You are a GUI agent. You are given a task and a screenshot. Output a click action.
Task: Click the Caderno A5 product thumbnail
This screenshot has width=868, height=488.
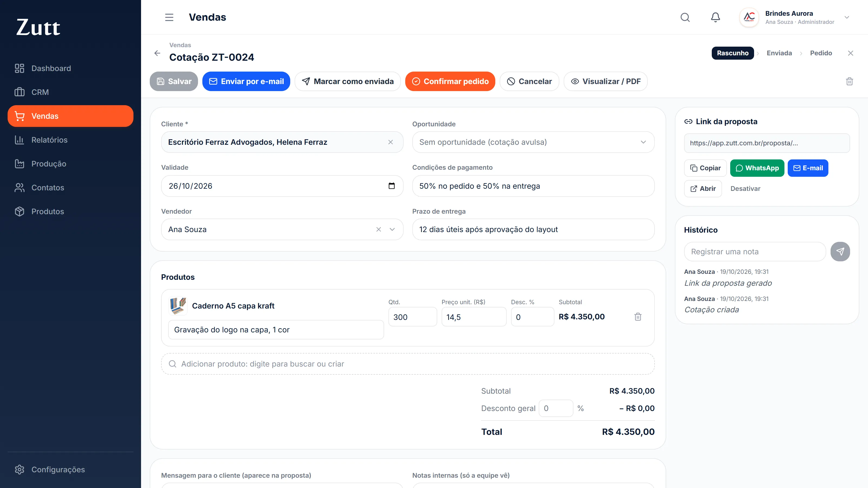(178, 306)
